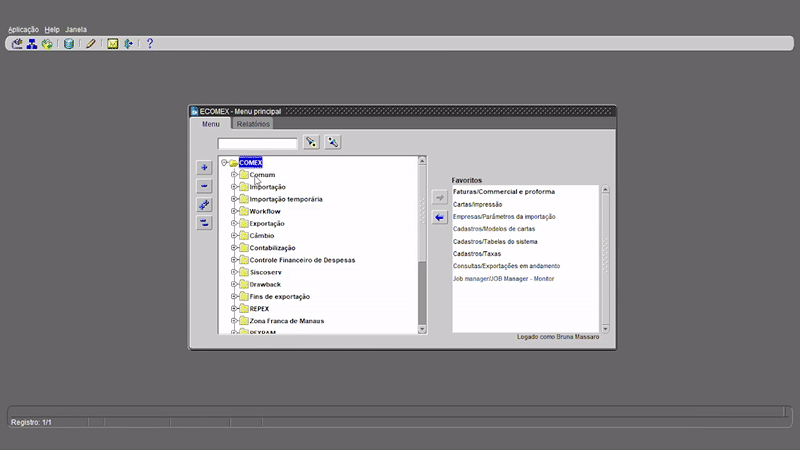
Task: Collapse the COMEX root node
Action: tap(224, 162)
